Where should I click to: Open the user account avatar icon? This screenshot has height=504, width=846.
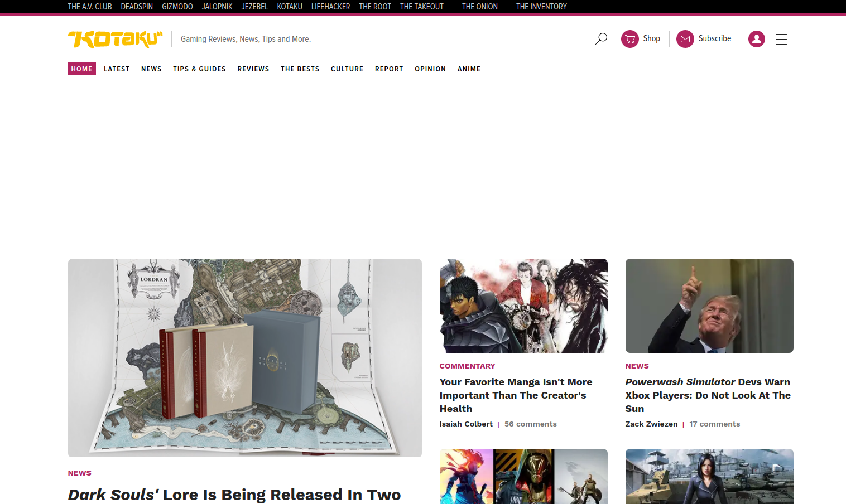click(757, 39)
